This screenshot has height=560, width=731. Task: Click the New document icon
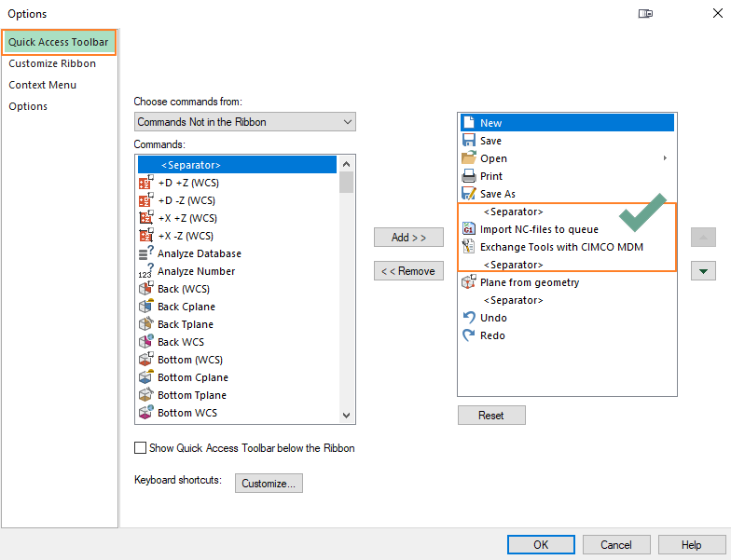click(469, 123)
